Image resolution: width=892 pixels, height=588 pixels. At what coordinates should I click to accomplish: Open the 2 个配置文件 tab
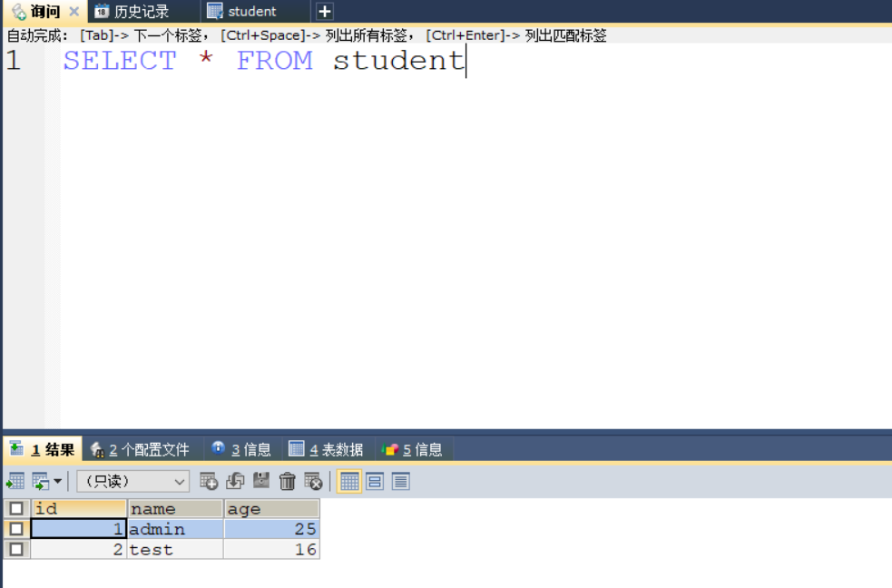(x=140, y=450)
